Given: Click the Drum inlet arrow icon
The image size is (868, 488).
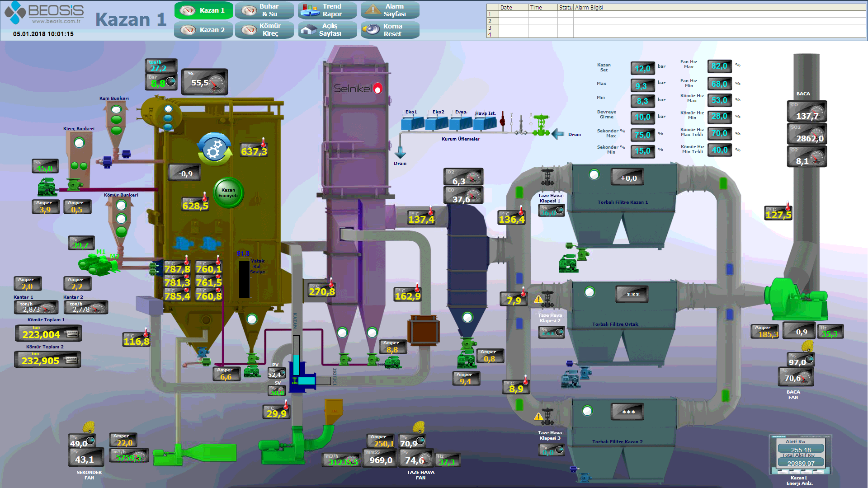Looking at the screenshot, I should click(x=558, y=134).
